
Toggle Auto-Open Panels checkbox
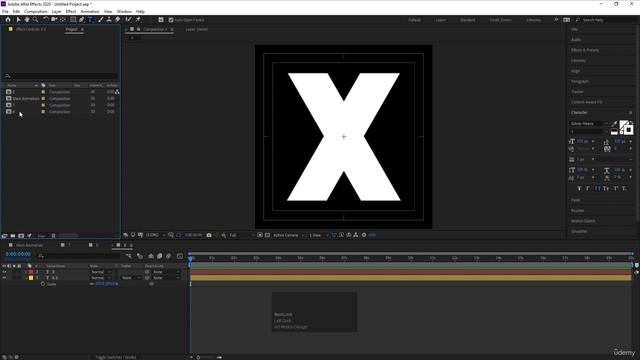pos(171,20)
